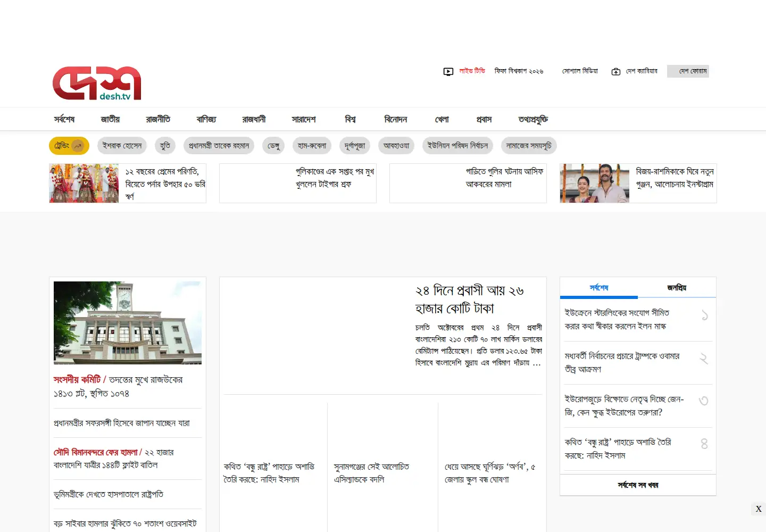
Task: Click the couple photo beside বিজয়-রাশমিকা headline
Action: click(x=595, y=183)
